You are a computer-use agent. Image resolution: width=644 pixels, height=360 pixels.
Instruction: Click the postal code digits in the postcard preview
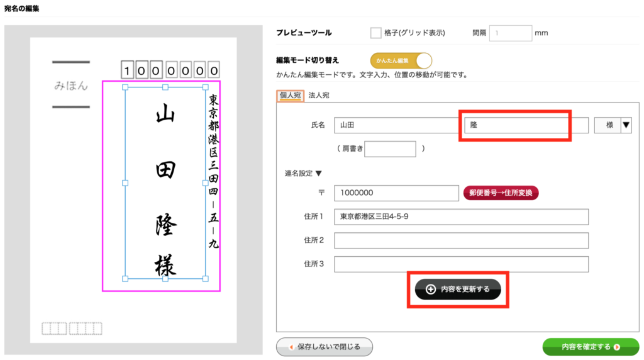[170, 70]
